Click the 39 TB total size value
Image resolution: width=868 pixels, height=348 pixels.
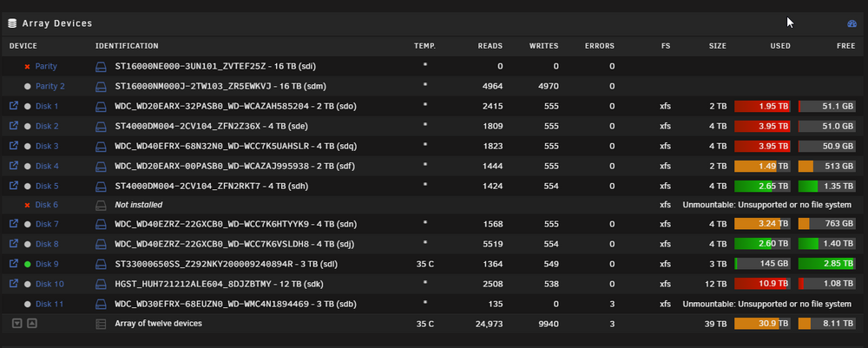tap(716, 325)
